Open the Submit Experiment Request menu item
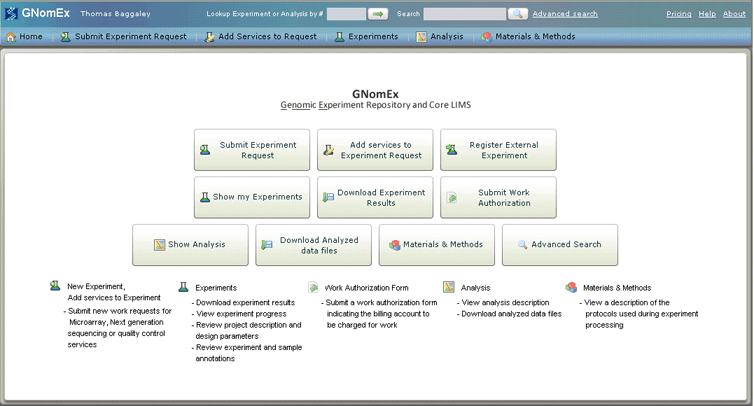Image resolution: width=754 pixels, height=406 pixels. pyautogui.click(x=124, y=37)
